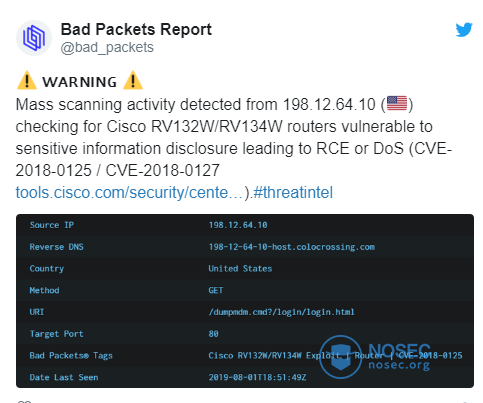The width and height of the screenshot is (483, 403).
Task: Click the Date Last Seen timestamp
Action: click(x=257, y=377)
